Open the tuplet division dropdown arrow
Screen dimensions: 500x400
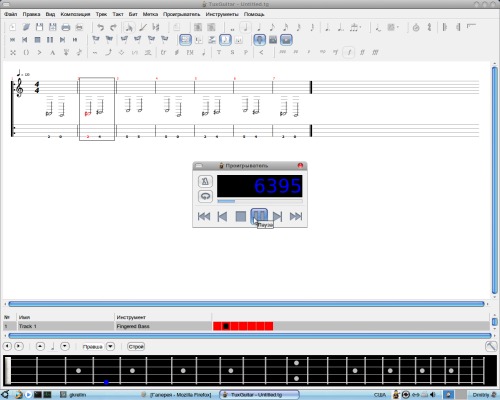tap(361, 27)
